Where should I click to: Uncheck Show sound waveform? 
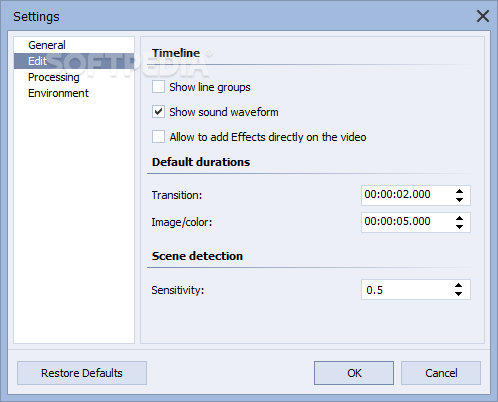point(158,112)
